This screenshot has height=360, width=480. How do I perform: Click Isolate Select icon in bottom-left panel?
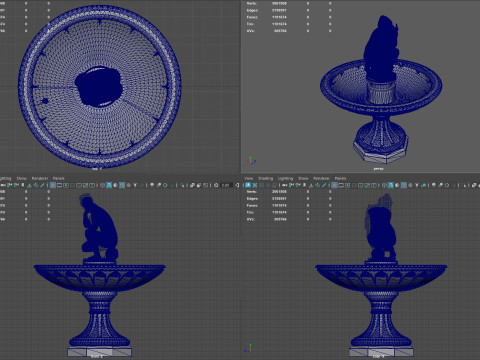pos(182,185)
